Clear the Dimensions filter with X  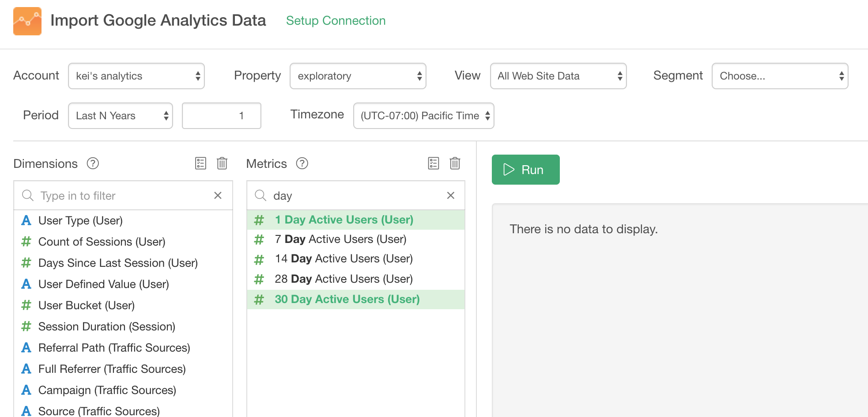218,195
